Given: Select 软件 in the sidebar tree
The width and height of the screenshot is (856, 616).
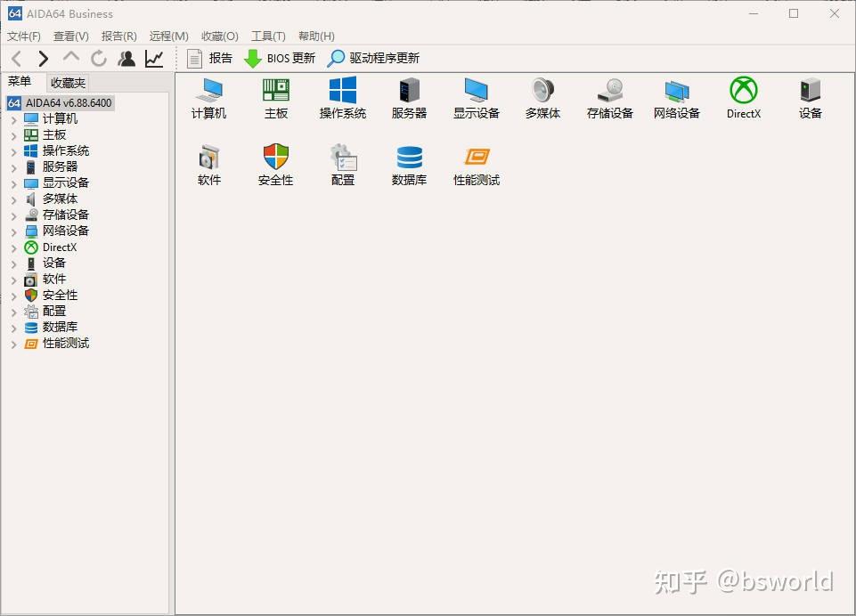Looking at the screenshot, I should tap(54, 280).
